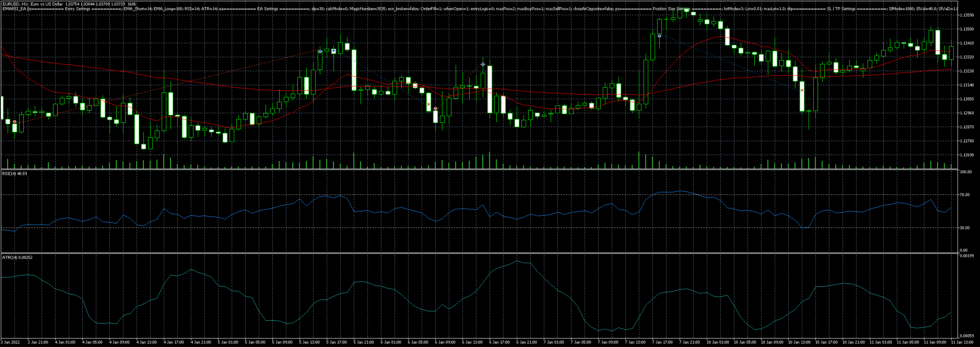Click the RSI 70.00 level label
This screenshot has height=347, width=980.
click(965, 195)
